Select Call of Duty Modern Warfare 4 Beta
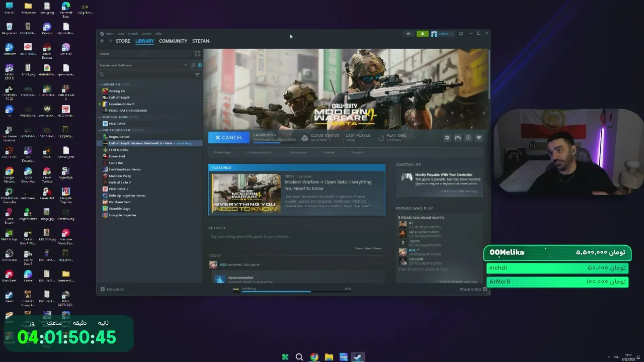 (x=150, y=143)
